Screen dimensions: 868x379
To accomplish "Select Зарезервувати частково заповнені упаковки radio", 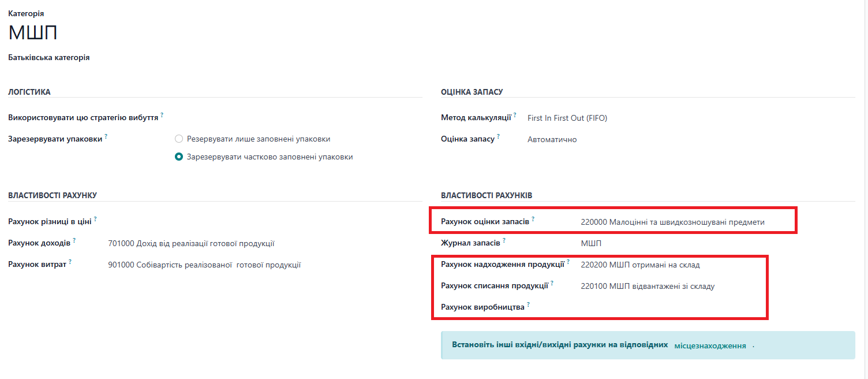I will 179,157.
